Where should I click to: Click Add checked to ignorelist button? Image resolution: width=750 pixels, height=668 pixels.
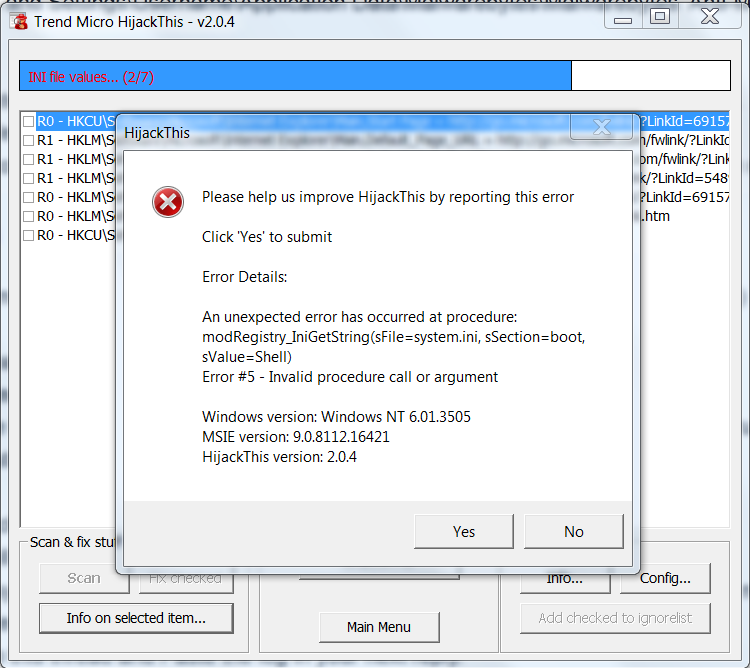(x=615, y=618)
